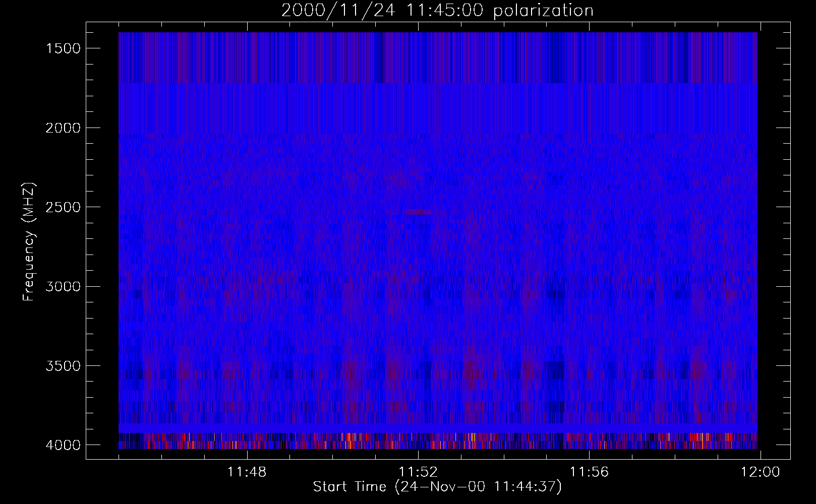Click the 12:00 time tick label
The image size is (816, 504).
(761, 472)
